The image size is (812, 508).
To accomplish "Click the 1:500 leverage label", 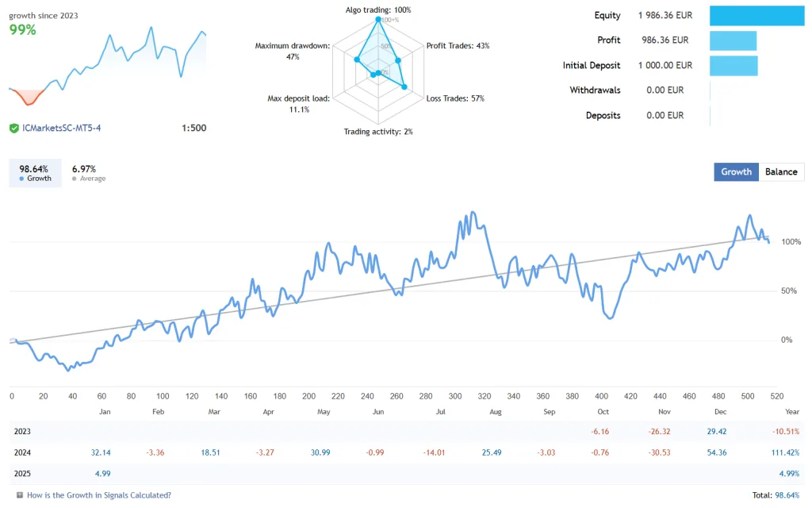I will tap(193, 127).
